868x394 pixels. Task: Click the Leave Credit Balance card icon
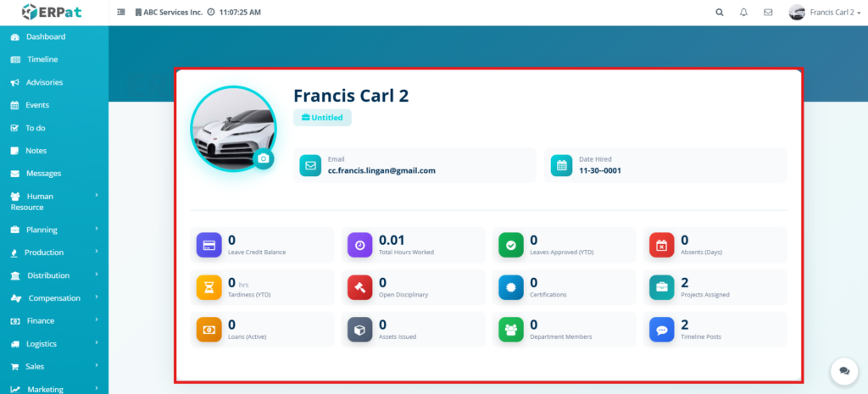click(x=209, y=246)
